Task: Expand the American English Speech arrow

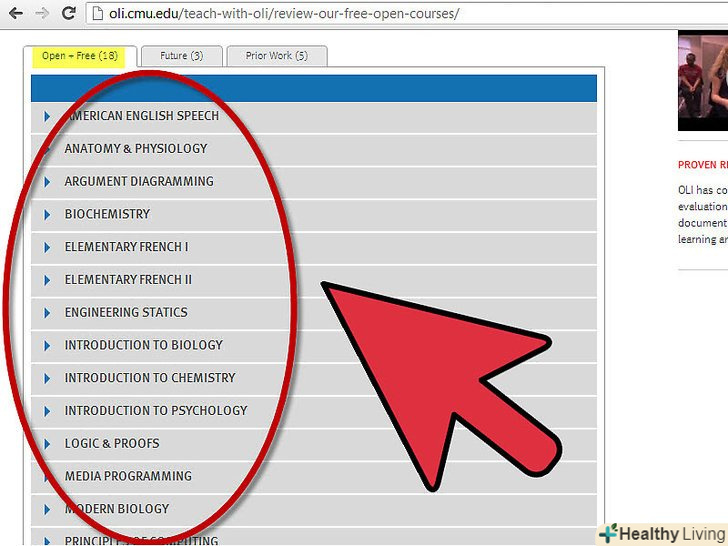Action: pyautogui.click(x=47, y=117)
